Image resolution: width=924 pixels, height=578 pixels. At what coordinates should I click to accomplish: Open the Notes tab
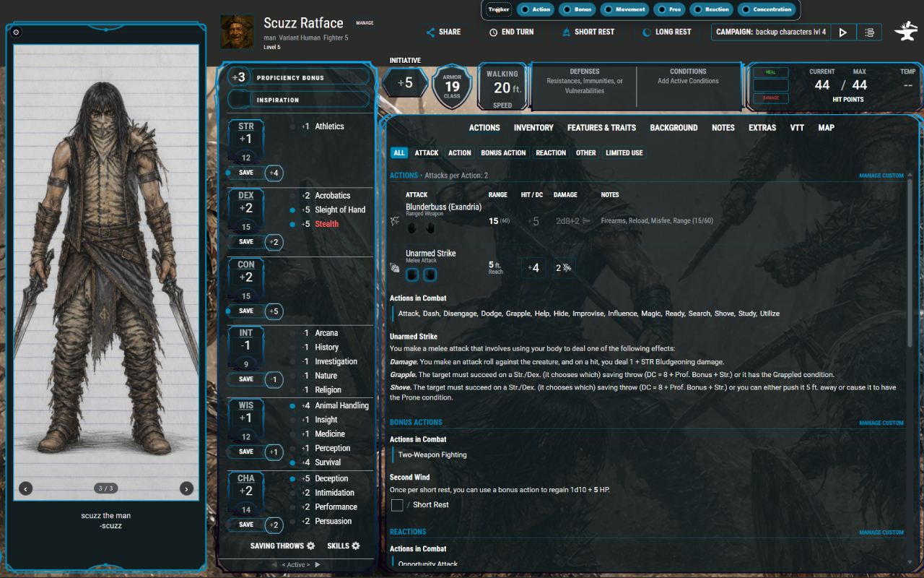[723, 128]
